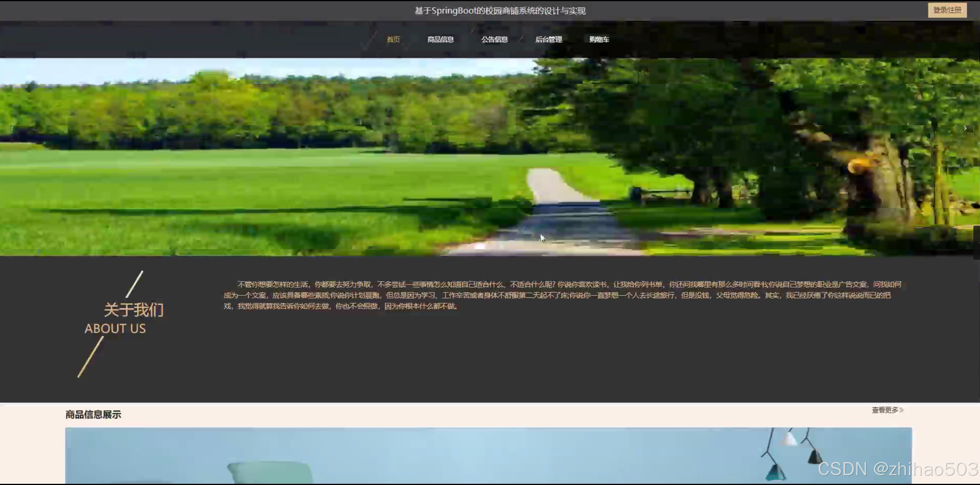Open the 公告信息 navigation item
980x485 pixels.
(x=494, y=39)
